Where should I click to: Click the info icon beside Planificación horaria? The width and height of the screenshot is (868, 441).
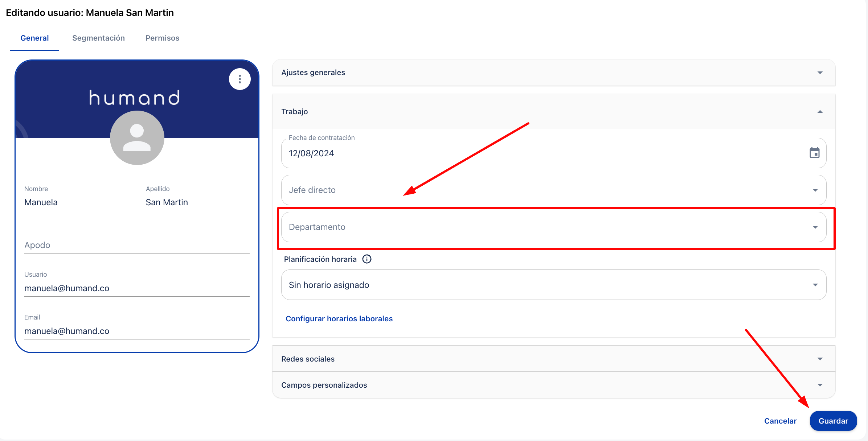click(367, 259)
